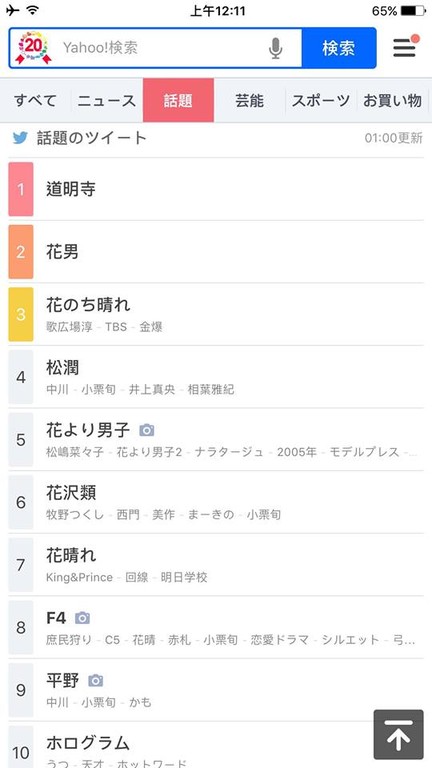Switch to the 芸能 tab
Image resolution: width=432 pixels, height=768 pixels.
coord(249,100)
